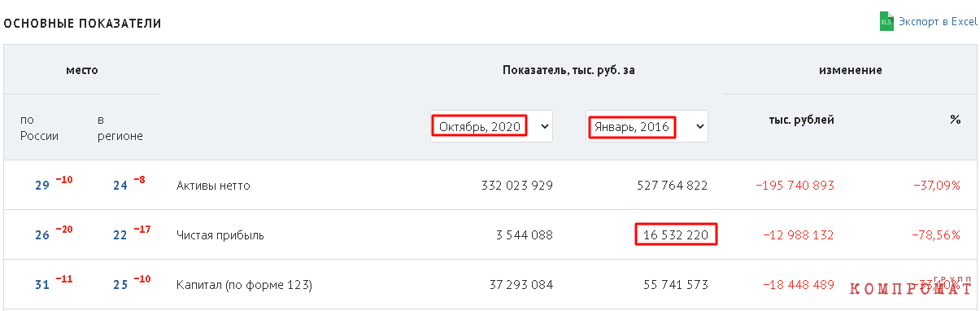
Task: Click the Russia rank 29 for Активы нетто
Action: (42, 186)
